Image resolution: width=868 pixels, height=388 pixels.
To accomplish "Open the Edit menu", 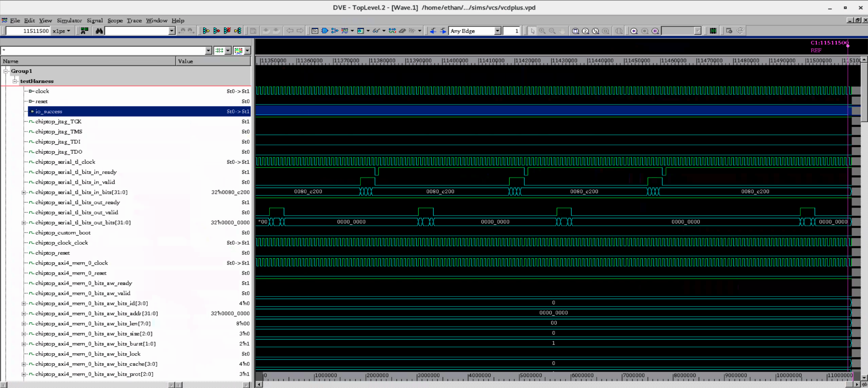I will click(x=29, y=20).
